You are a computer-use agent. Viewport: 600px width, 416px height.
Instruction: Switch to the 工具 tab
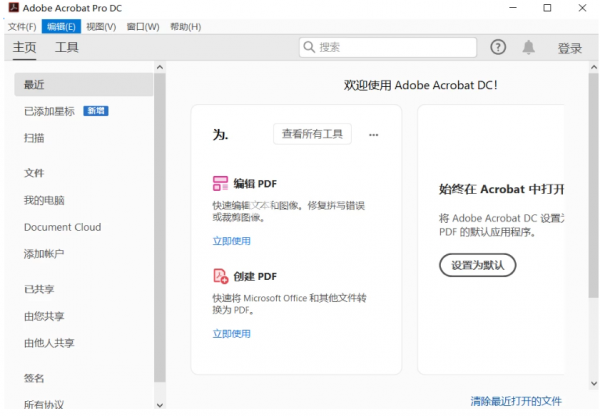(67, 47)
